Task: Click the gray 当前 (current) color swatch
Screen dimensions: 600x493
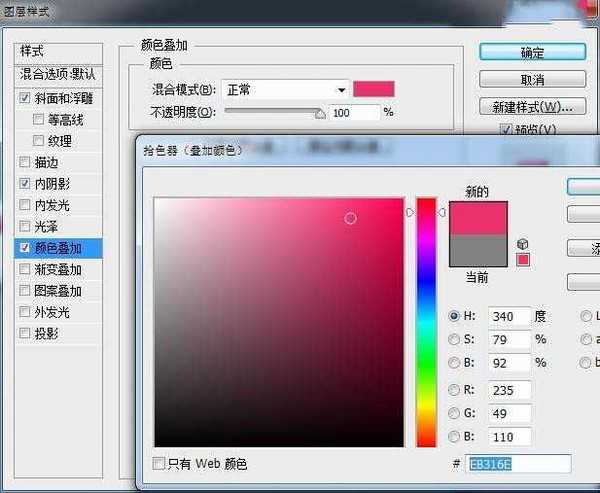Action: pyautogui.click(x=478, y=251)
